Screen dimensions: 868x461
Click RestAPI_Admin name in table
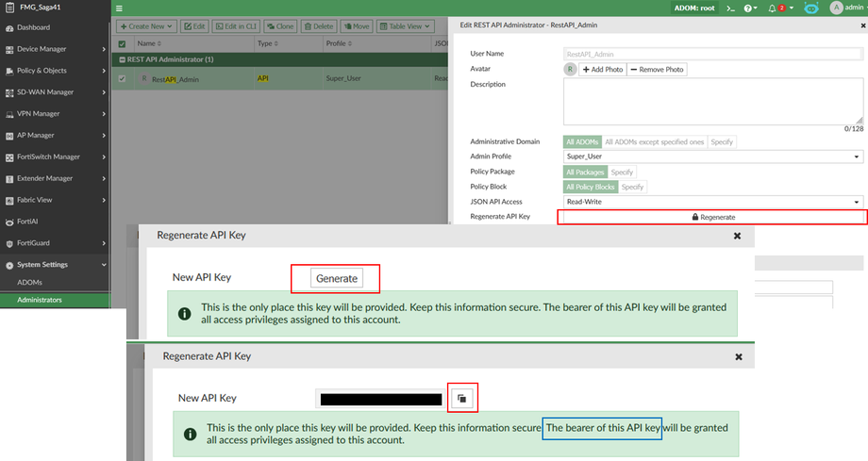pyautogui.click(x=175, y=80)
